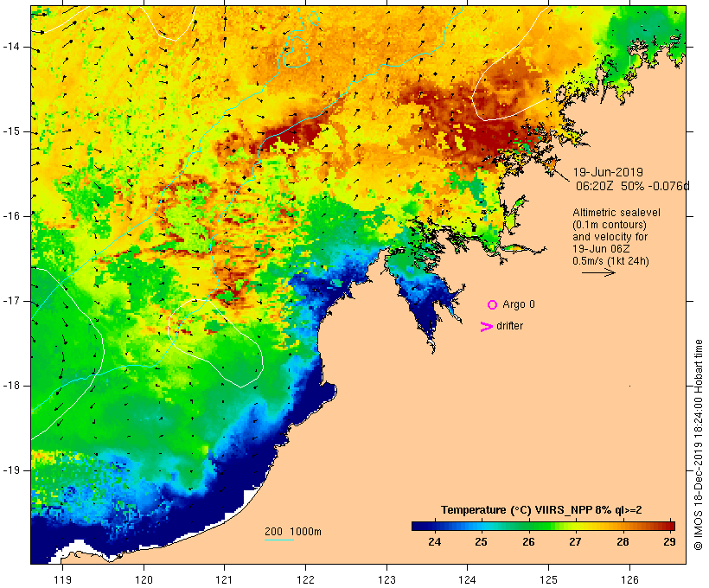Viewport: 709px width, 588px height.
Task: Click the -16 latitude axis label
Action: pyautogui.click(x=11, y=216)
